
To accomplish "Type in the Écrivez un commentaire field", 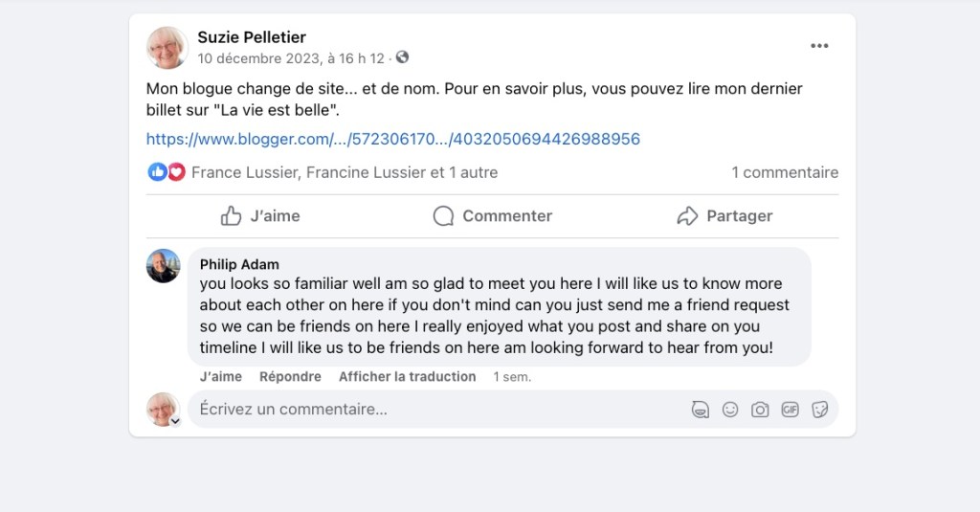I will tap(431, 410).
